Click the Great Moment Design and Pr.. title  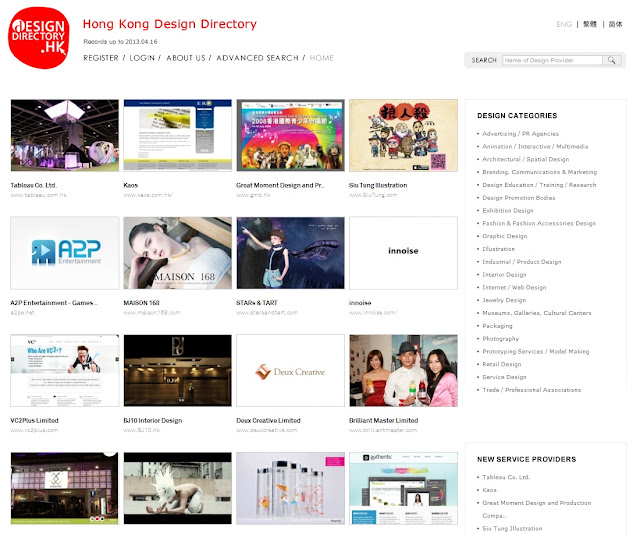[x=280, y=185]
